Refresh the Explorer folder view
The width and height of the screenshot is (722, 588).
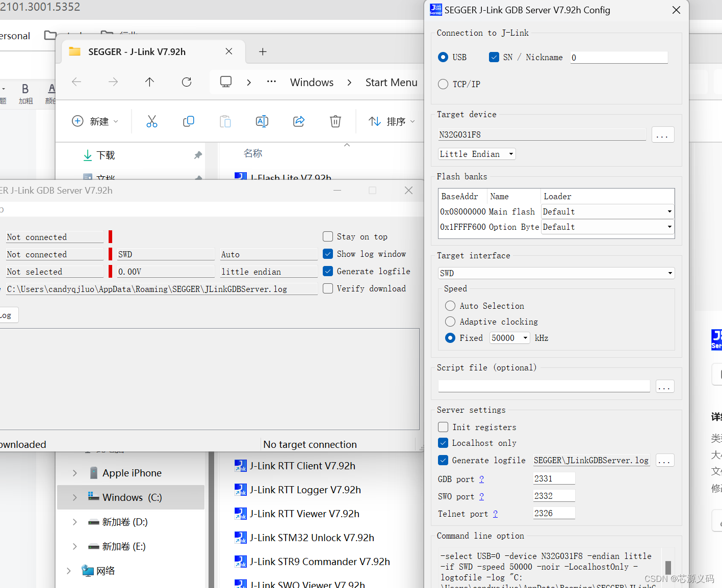point(187,82)
